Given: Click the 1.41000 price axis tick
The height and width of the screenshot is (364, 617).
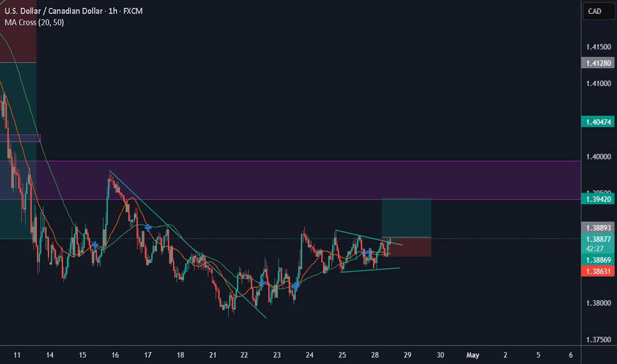Looking at the screenshot, I should [598, 83].
